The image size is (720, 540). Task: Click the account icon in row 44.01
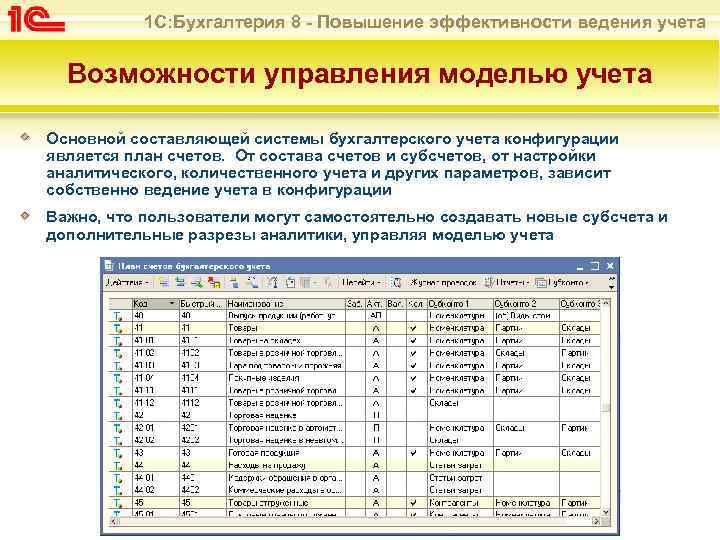(x=118, y=478)
